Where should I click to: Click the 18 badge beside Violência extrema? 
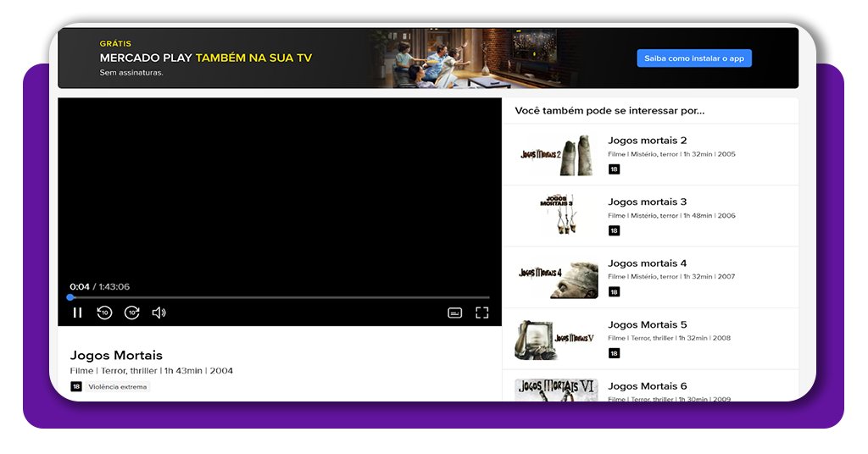[76, 386]
